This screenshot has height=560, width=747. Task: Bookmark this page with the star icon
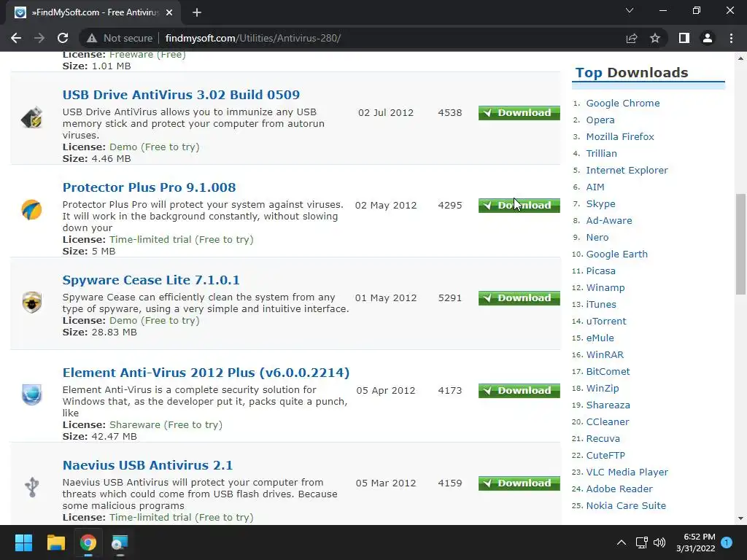(655, 38)
